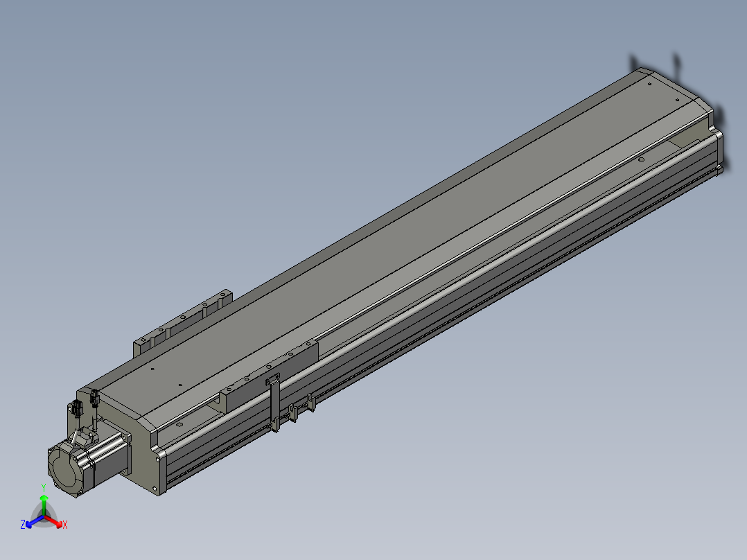
Task: Click the blue Z axis arrow on triad
Action: [33, 523]
